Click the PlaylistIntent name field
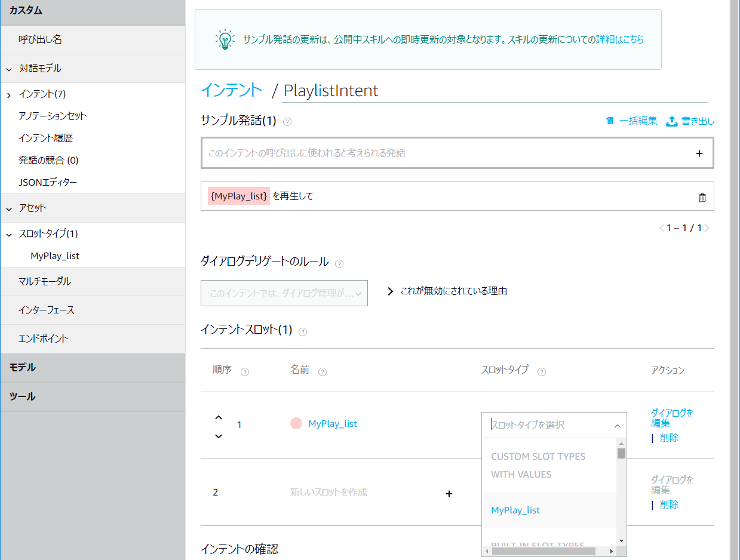Image resolution: width=740 pixels, height=560 pixels. (x=495, y=90)
